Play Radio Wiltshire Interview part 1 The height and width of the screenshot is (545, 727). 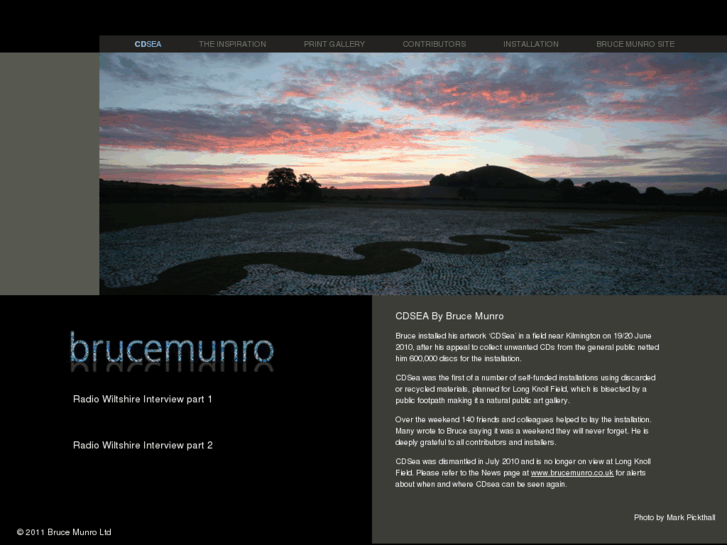pos(142,399)
